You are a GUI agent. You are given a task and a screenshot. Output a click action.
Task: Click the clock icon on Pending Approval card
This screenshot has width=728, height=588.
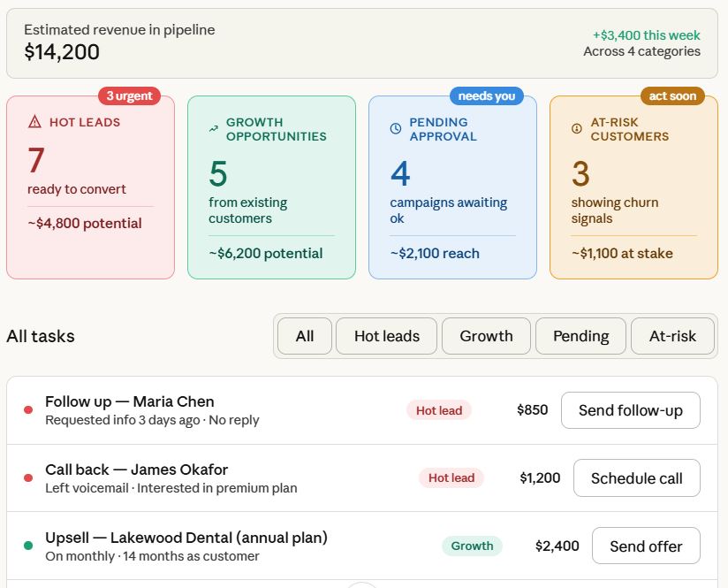pos(395,129)
